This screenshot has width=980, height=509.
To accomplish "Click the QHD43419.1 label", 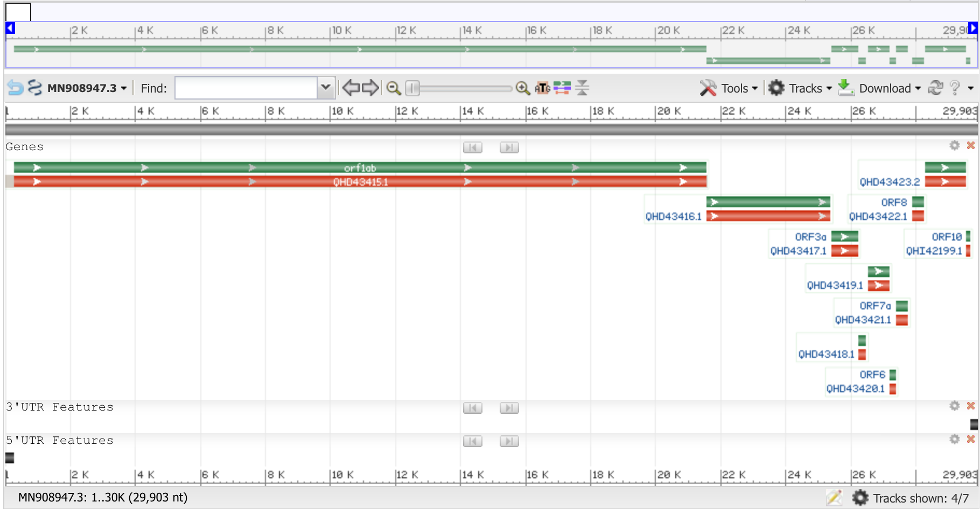I will coord(835,285).
